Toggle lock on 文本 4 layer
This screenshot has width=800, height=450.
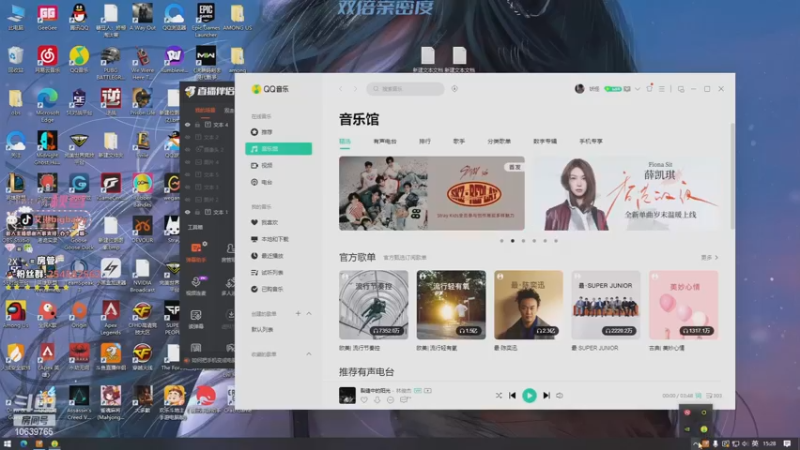coord(197,124)
